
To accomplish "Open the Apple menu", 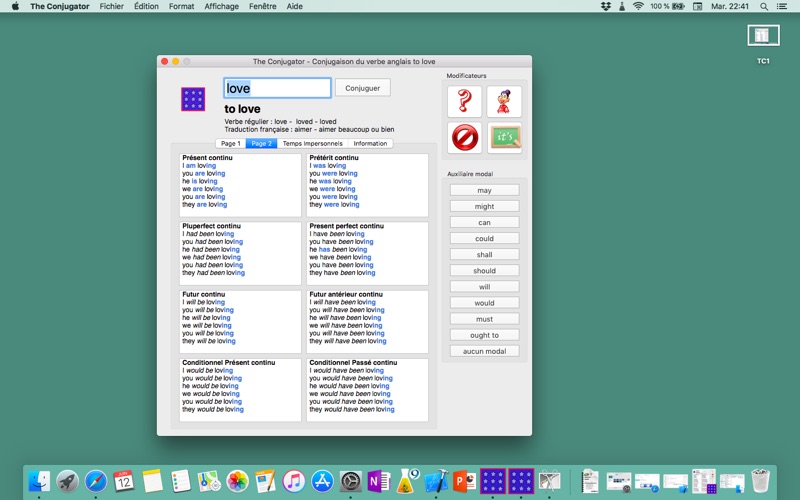I will [15, 6].
